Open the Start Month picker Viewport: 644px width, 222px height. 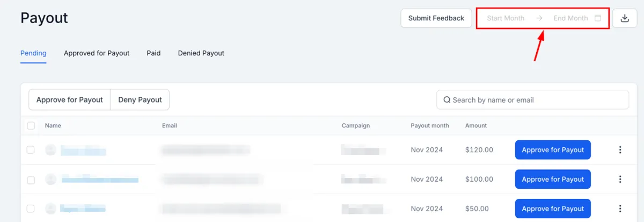506,18
